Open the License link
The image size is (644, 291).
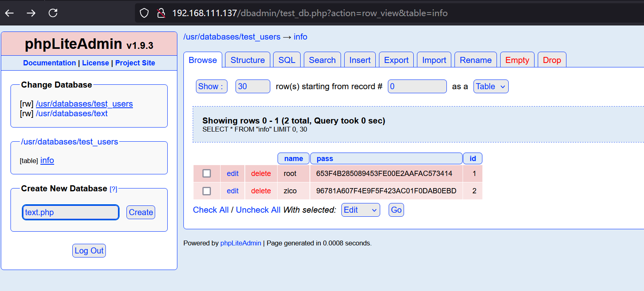tap(95, 63)
